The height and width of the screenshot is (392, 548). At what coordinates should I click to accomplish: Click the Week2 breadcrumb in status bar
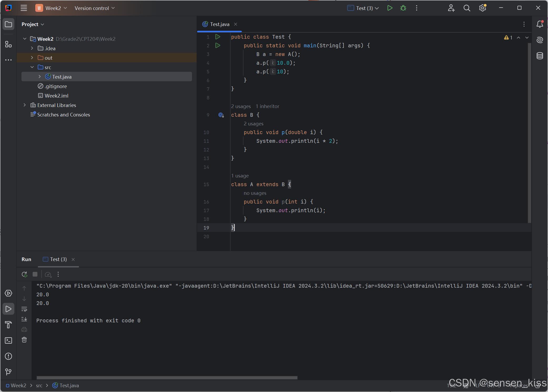coord(16,385)
